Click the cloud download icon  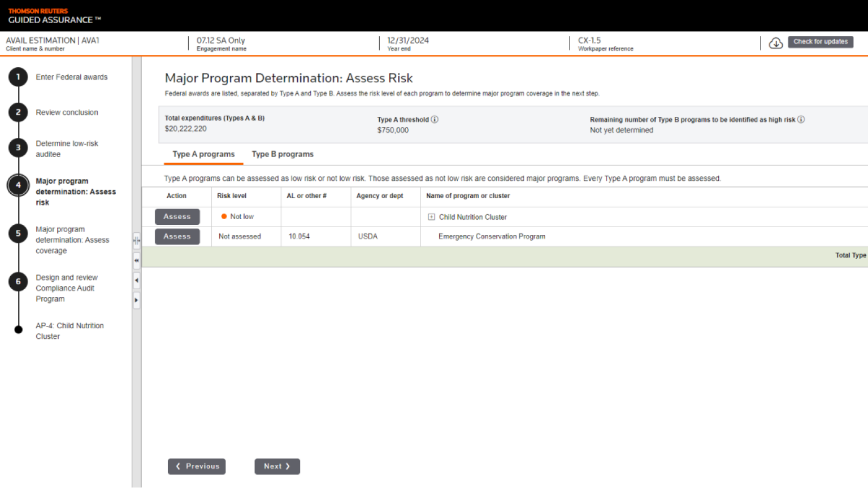(775, 43)
